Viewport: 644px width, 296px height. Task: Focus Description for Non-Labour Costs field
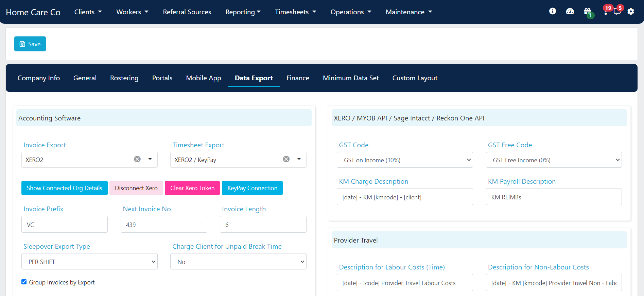[x=554, y=282]
